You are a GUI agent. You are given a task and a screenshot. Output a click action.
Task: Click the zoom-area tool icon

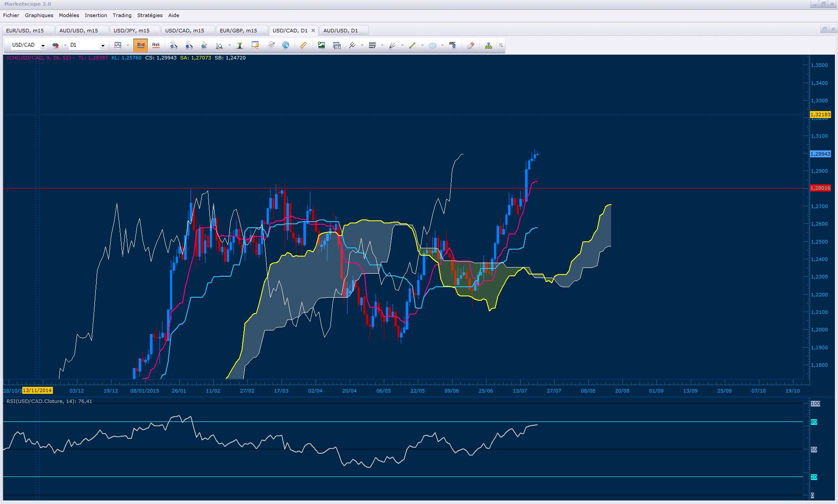[219, 45]
